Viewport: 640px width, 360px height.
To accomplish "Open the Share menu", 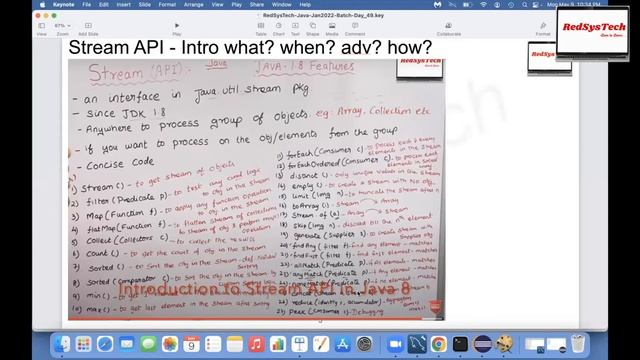I will point(257,4).
